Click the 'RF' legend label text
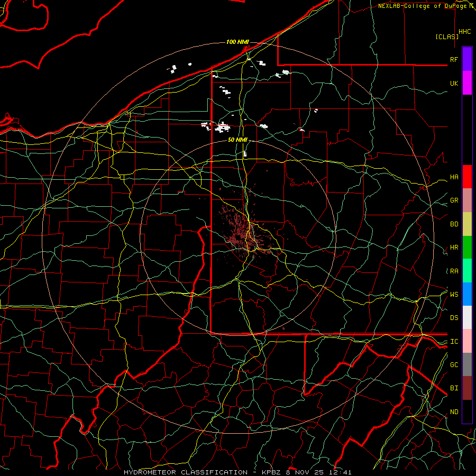This screenshot has width=476, height=476. pyautogui.click(x=454, y=59)
